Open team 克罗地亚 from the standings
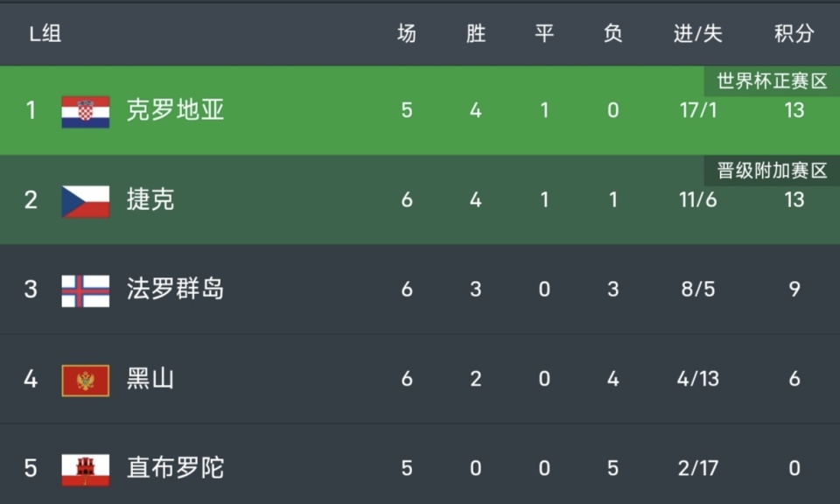Image resolution: width=840 pixels, height=504 pixels. point(175,110)
